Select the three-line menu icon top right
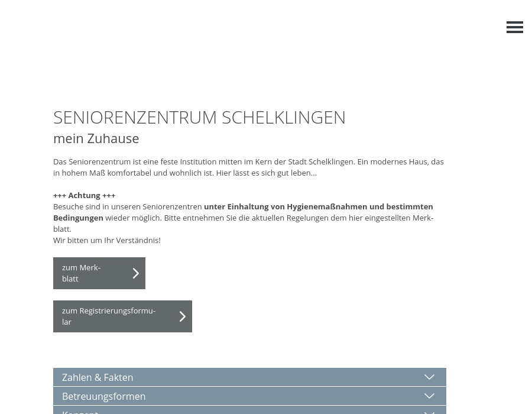 [x=515, y=27]
